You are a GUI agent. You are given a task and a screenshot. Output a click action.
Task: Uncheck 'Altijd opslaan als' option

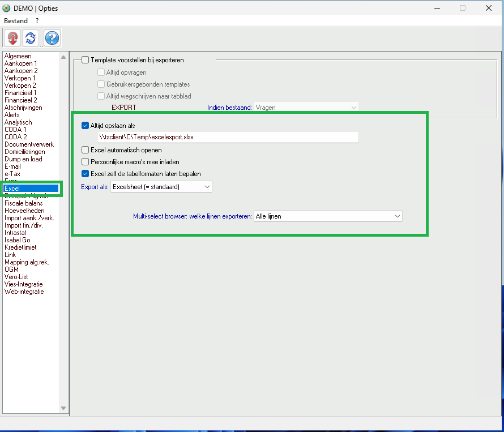(x=86, y=126)
